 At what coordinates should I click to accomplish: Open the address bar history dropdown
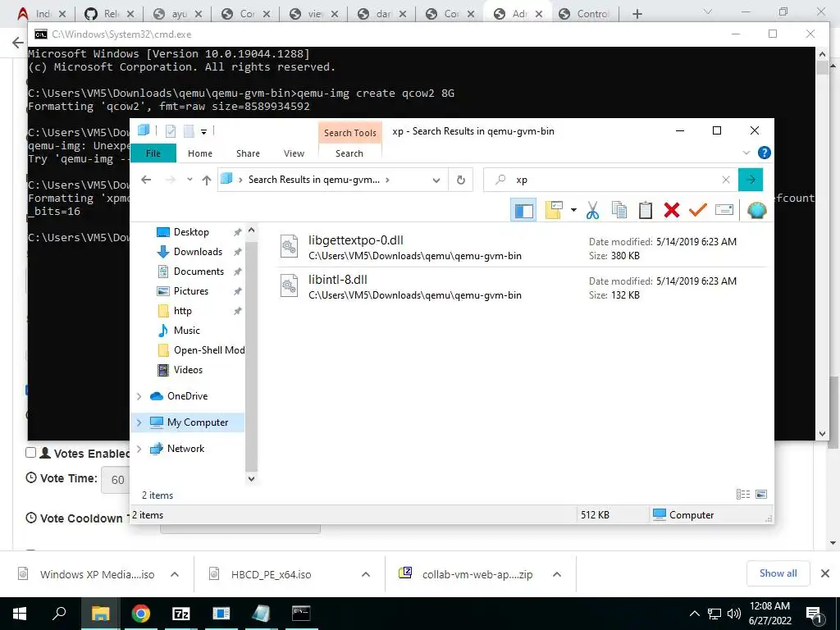point(436,180)
